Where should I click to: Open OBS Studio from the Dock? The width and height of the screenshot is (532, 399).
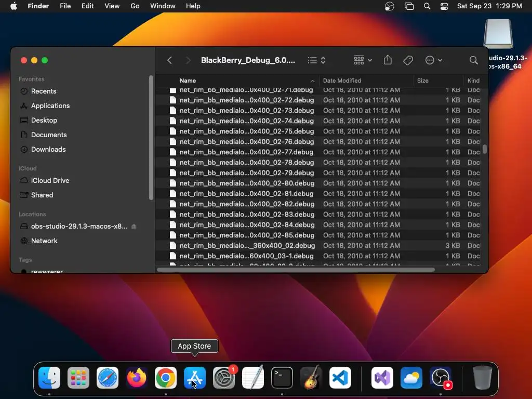441,378
